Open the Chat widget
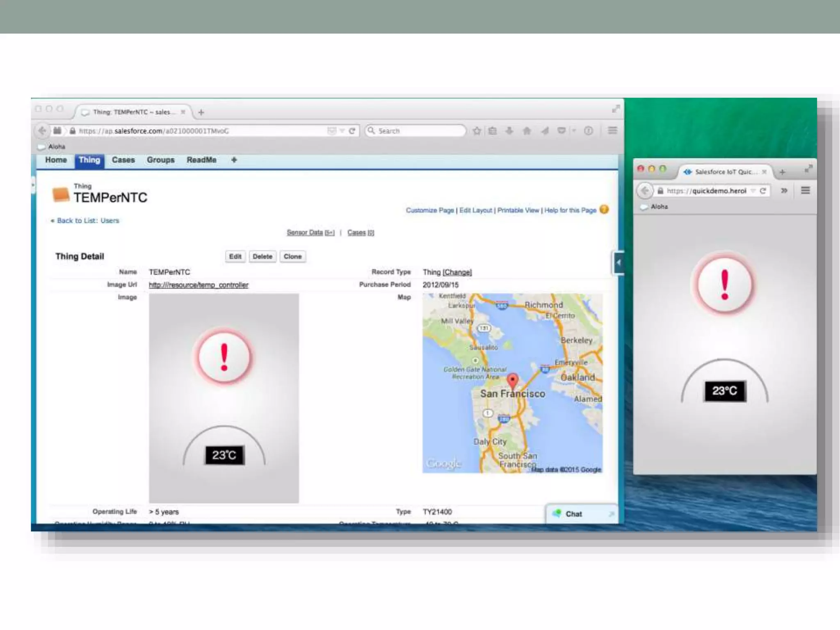840x630 pixels. 573,514
